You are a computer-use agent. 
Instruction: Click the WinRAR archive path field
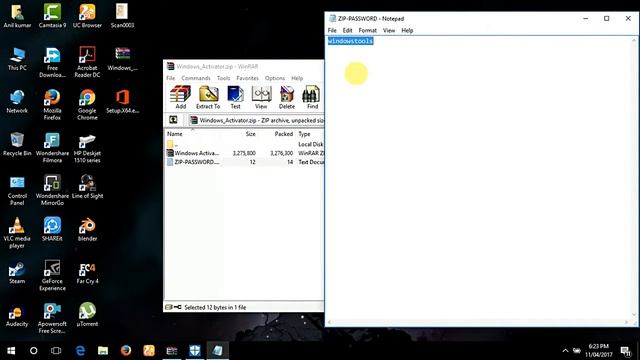256,120
